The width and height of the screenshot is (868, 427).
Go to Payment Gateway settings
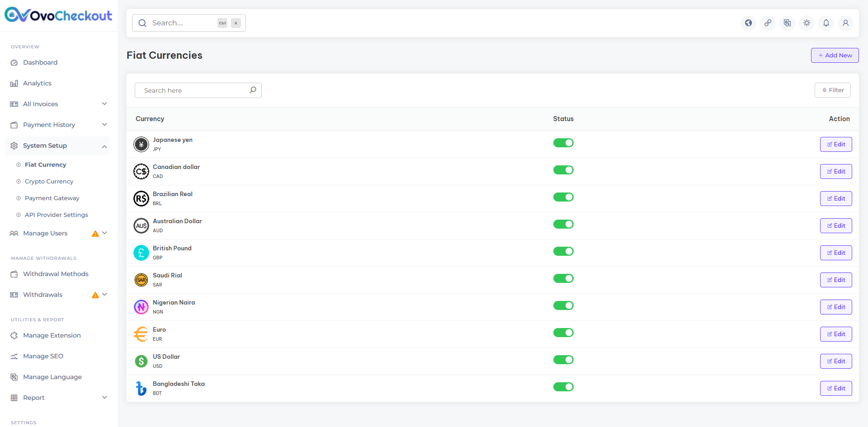pos(52,198)
